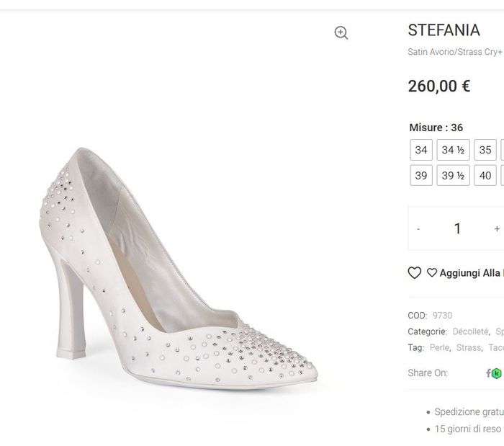Click the large heart wishlist icon
Image resolution: width=504 pixels, height=446 pixels.
click(x=415, y=272)
